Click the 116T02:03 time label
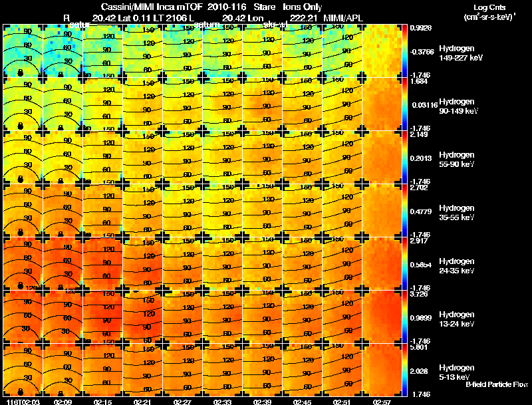The width and height of the screenshot is (532, 405). (23, 402)
